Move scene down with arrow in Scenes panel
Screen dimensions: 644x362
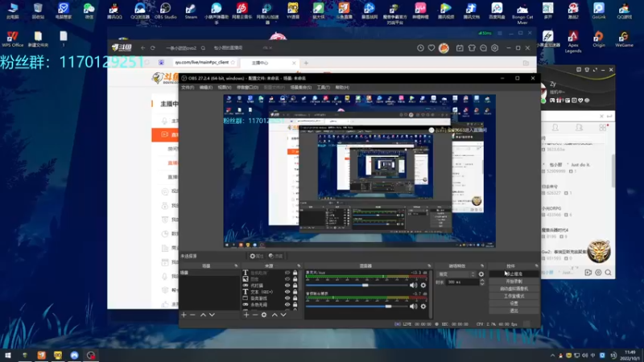[212, 315]
